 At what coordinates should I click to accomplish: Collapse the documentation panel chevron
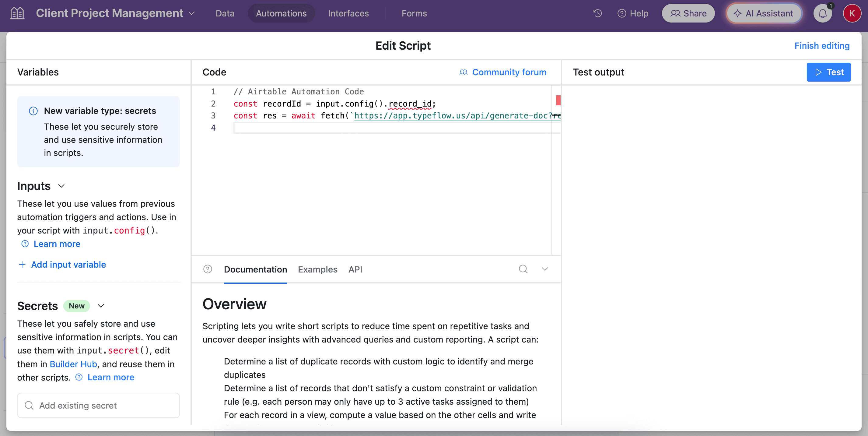coord(545,269)
